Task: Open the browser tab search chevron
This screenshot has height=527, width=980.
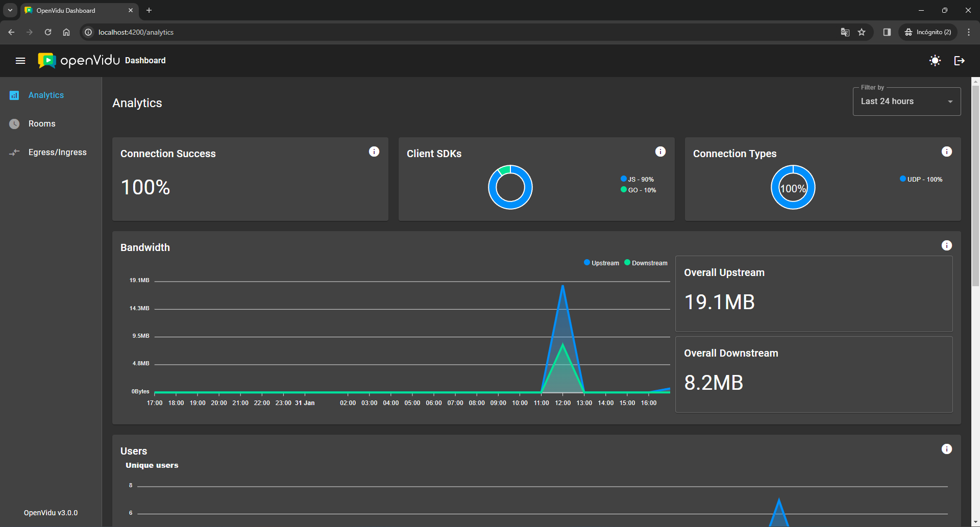Action: [10, 10]
